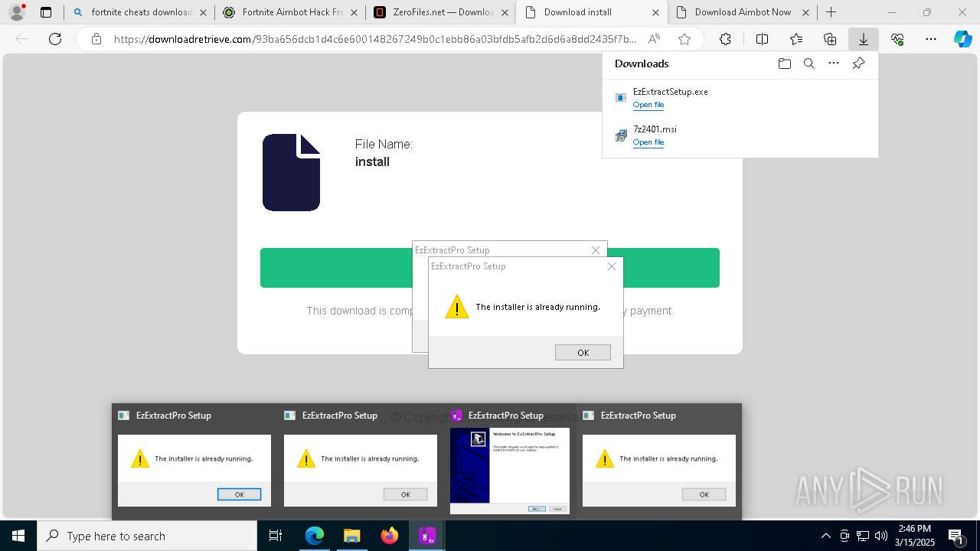Close the fortnite cheats download tab
Screen dimensions: 980x551
(x=203, y=12)
